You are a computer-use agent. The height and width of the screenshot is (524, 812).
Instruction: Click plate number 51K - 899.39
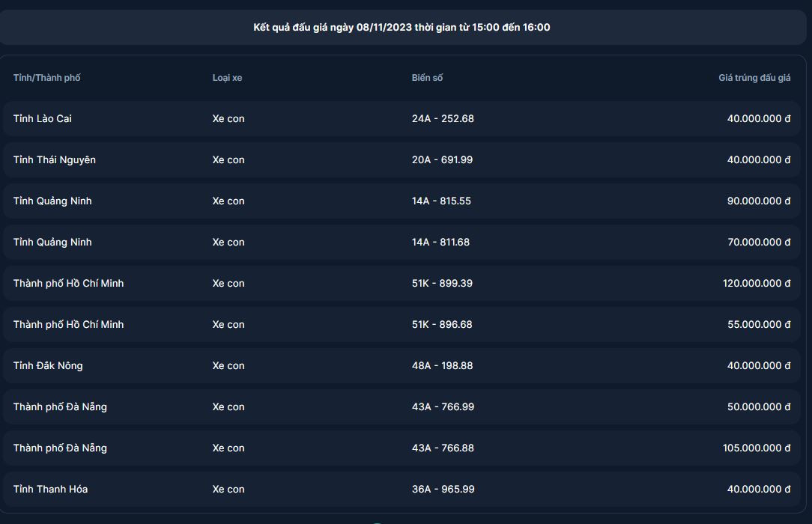point(442,284)
